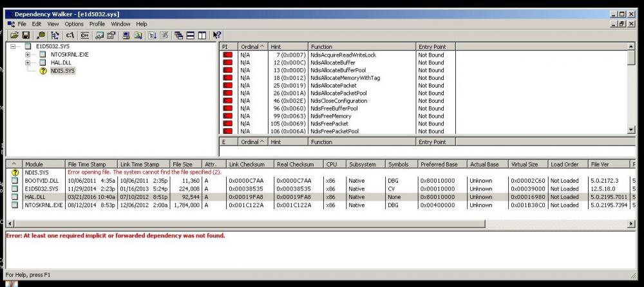Click the Open file toolbar icon
Viewport: 644px width, 287px height.
14,35
